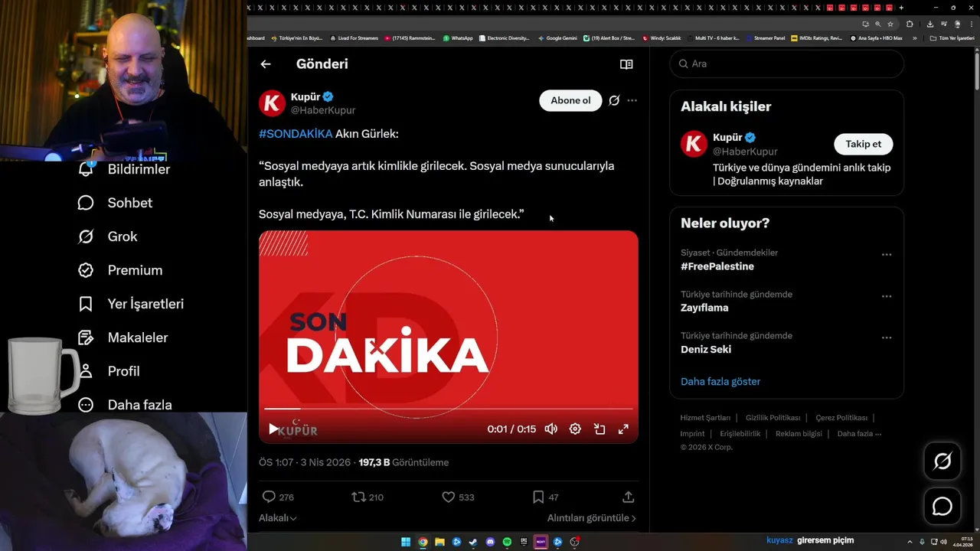
Task: Click the share icon under the post
Action: tap(628, 497)
